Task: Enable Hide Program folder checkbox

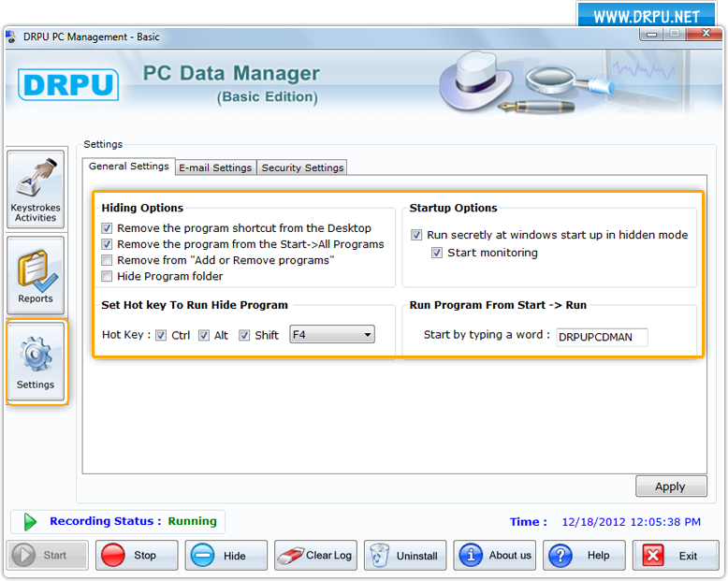Action: (107, 276)
